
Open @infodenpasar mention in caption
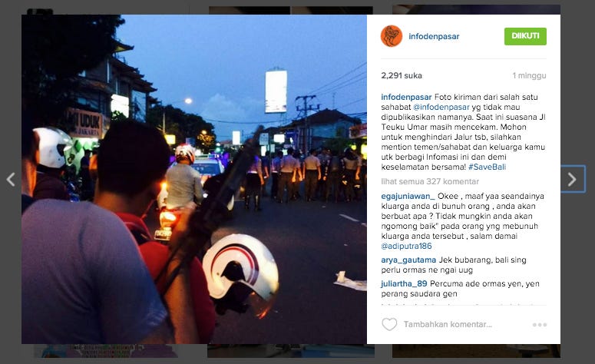coord(441,107)
